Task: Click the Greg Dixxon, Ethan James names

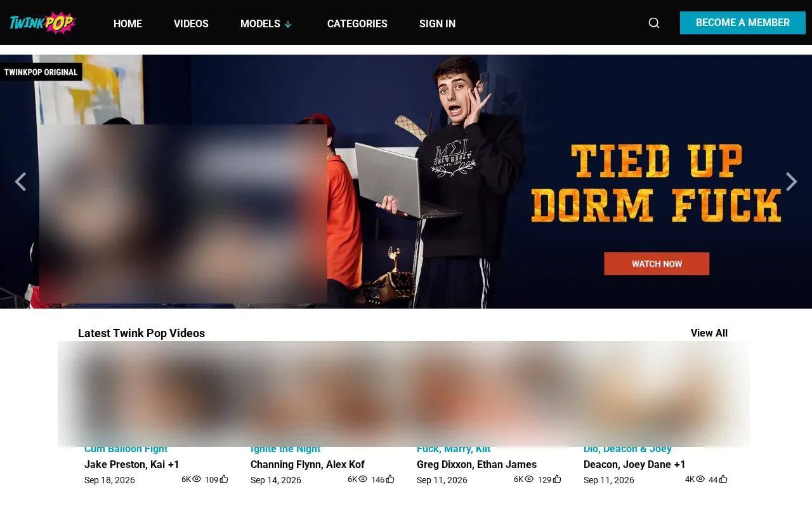Action: 476,464
